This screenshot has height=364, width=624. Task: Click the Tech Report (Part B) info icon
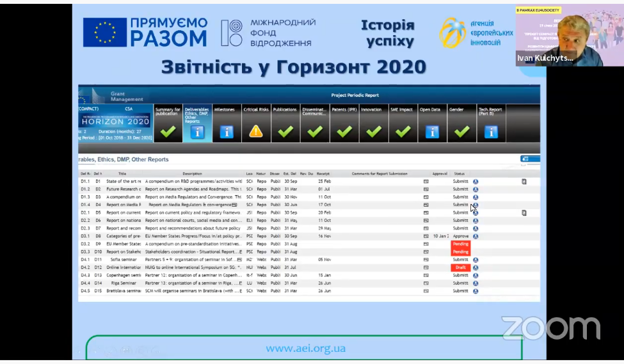491,132
